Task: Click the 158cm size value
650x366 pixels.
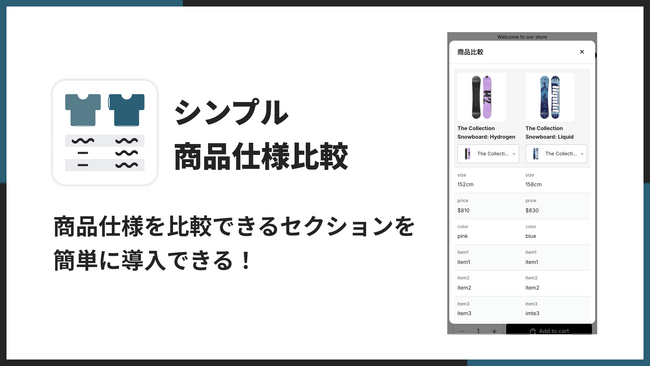Action: 534,184
